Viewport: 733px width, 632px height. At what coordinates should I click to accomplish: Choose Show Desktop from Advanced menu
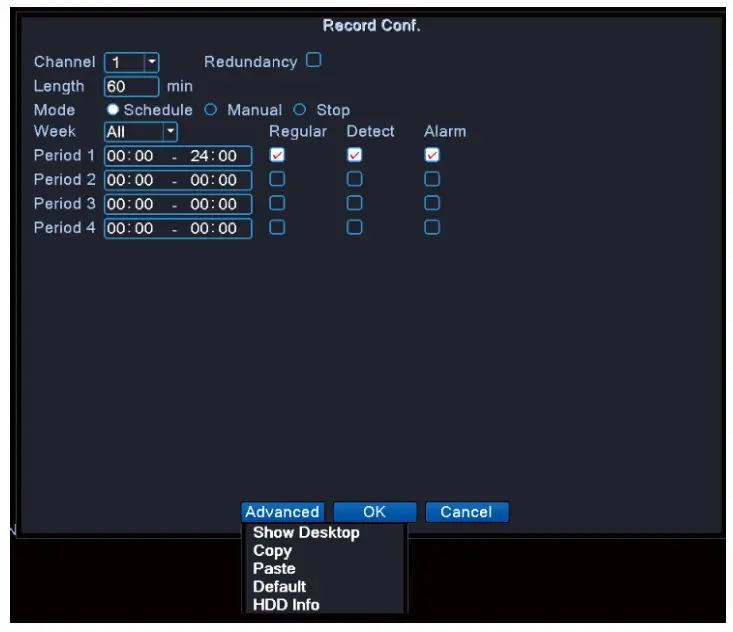click(306, 532)
